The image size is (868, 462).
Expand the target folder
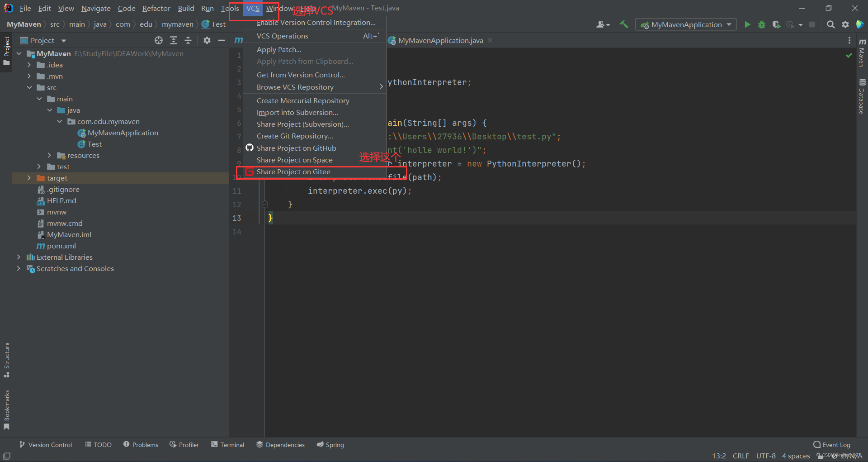point(29,178)
